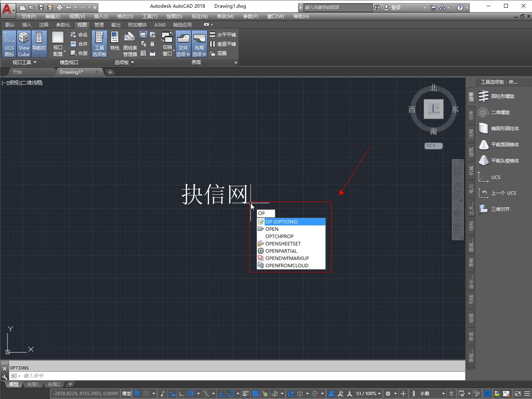Open the annotation scale 1:1 / 100% dropdown
Screen dimensions: 532x399
click(368, 394)
